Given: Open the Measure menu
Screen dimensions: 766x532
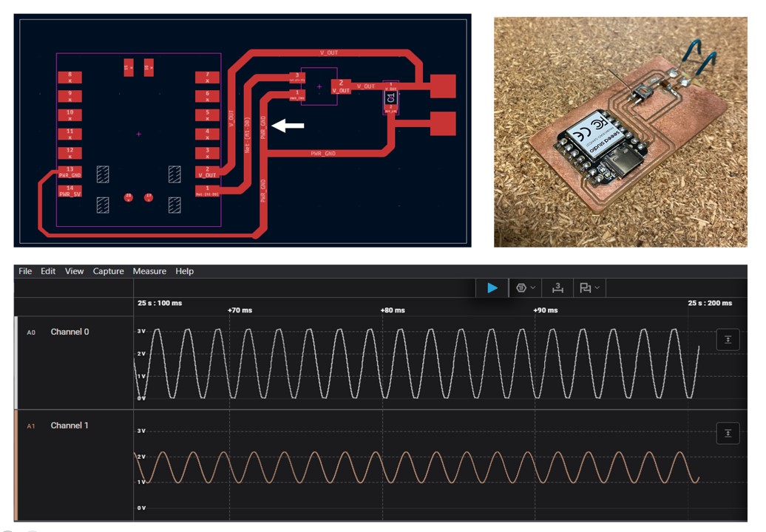Looking at the screenshot, I should (x=149, y=271).
